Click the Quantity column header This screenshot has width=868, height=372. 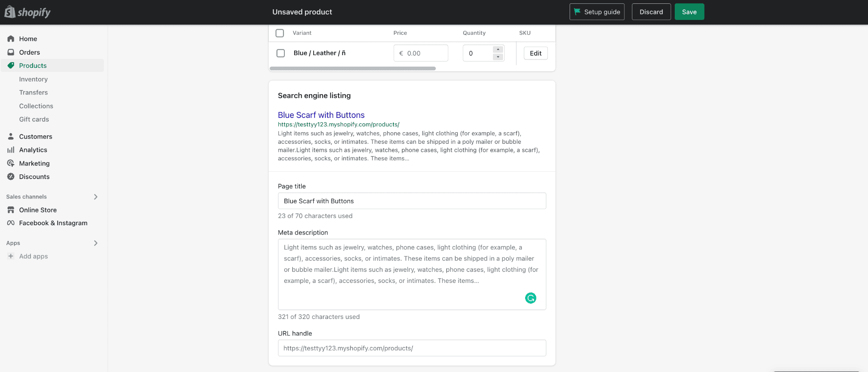474,33
